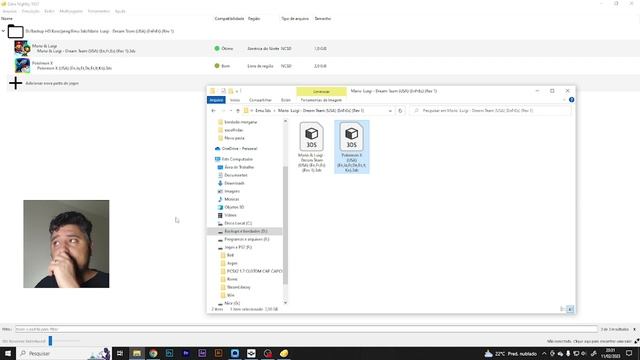
Task: Clear the Citra filter with the X button
Action: 634,329
